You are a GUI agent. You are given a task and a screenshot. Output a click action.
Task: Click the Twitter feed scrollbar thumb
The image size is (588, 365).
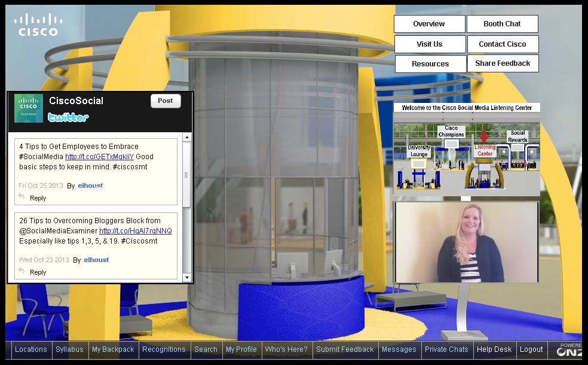[187, 175]
